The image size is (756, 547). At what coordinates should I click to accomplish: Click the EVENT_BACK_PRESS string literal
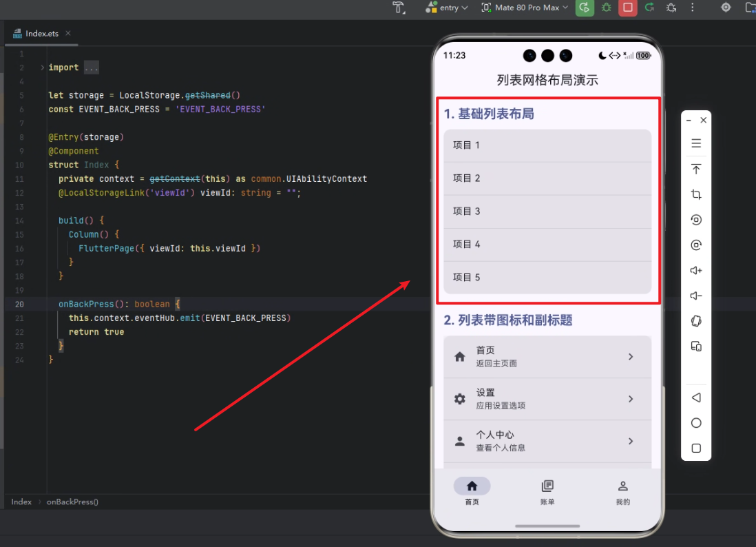[x=221, y=110]
